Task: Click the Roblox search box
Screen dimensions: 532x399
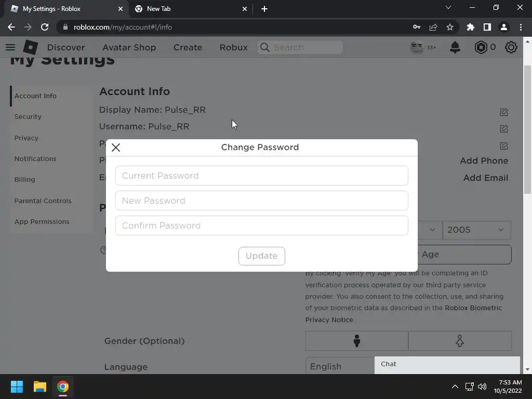Action: pyautogui.click(x=300, y=47)
